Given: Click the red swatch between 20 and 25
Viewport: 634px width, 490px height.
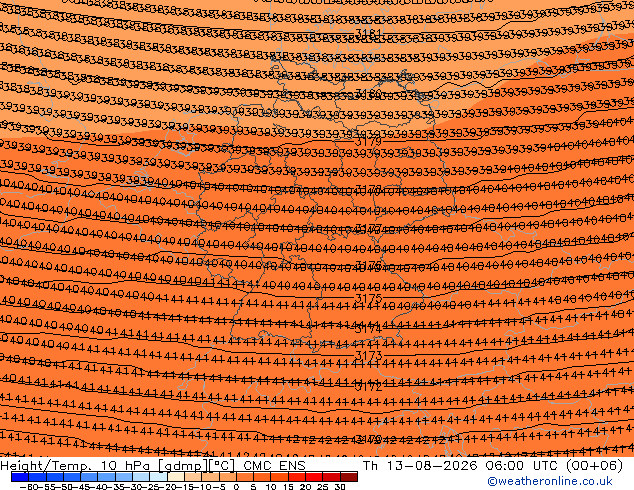Looking at the screenshot, I should (314, 477).
